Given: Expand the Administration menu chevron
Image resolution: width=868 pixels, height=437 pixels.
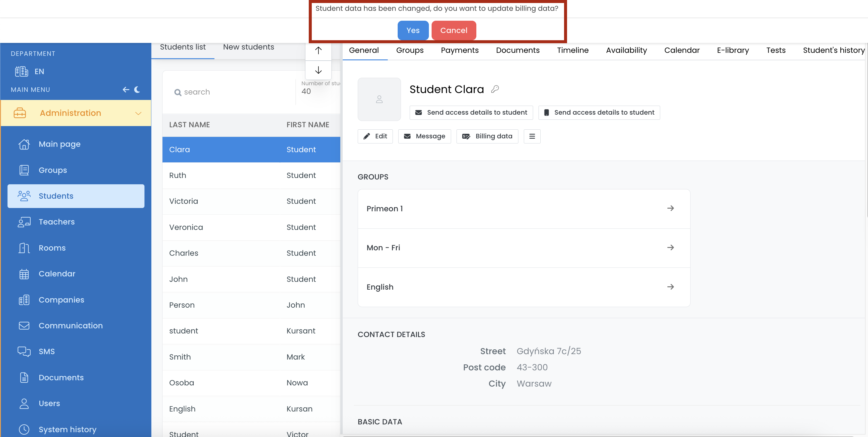Looking at the screenshot, I should pos(138,113).
